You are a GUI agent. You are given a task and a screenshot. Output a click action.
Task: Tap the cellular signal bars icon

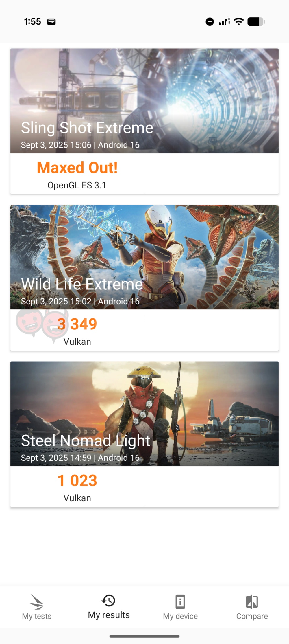pos(224,22)
